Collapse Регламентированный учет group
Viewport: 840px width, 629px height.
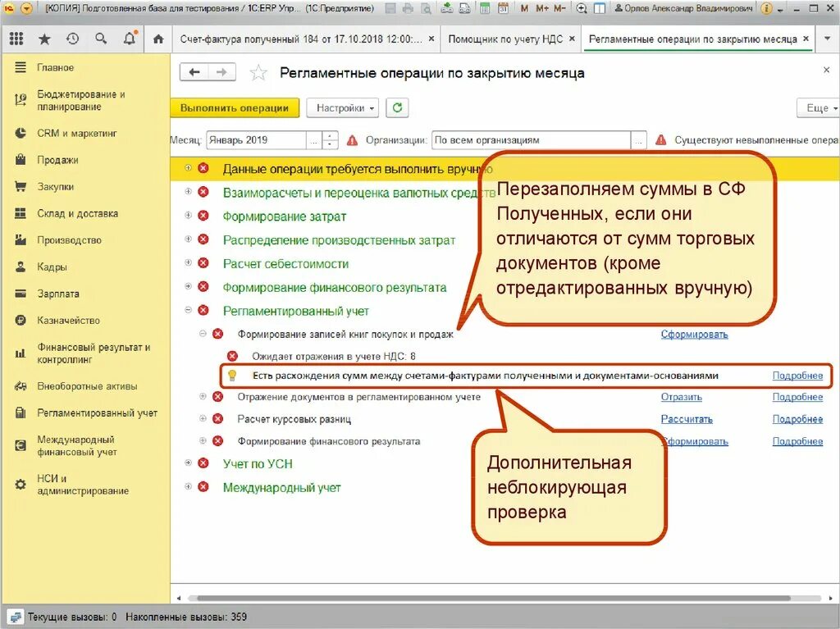(188, 310)
